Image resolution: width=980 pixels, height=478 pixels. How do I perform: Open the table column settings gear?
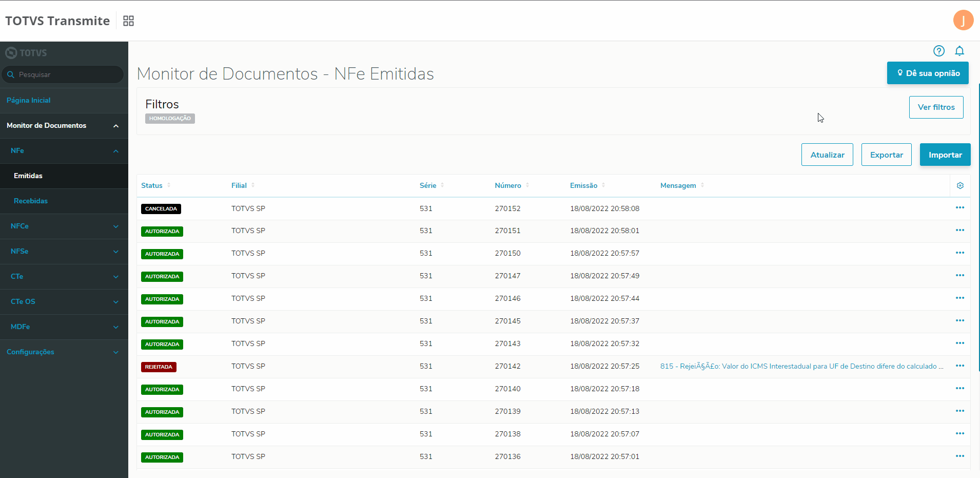[960, 186]
